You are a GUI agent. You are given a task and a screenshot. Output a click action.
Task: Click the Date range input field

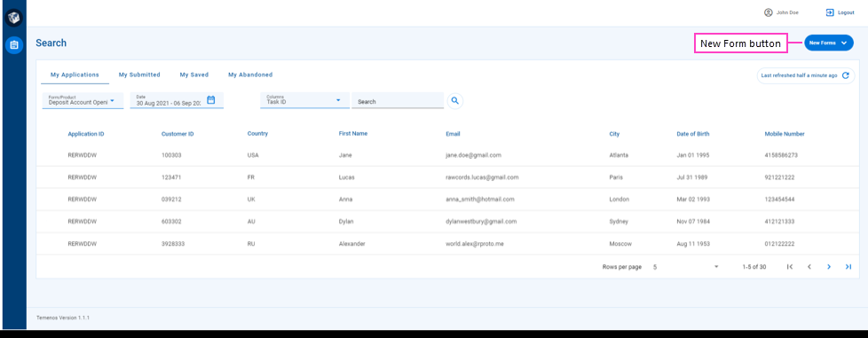pos(177,100)
